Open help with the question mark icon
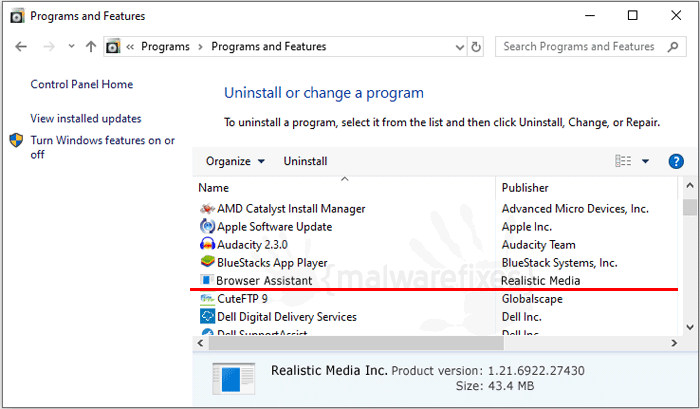The width and height of the screenshot is (700, 409). tap(676, 161)
